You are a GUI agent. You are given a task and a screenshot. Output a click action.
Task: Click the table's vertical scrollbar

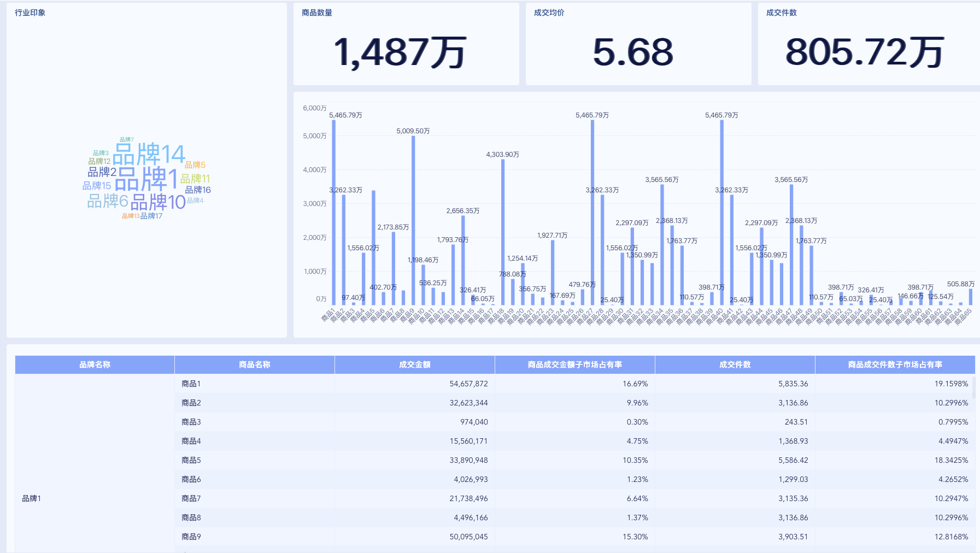click(x=973, y=388)
